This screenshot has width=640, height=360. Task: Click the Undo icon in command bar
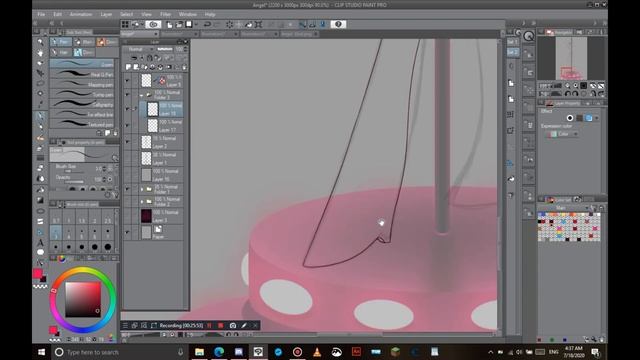coord(207,24)
